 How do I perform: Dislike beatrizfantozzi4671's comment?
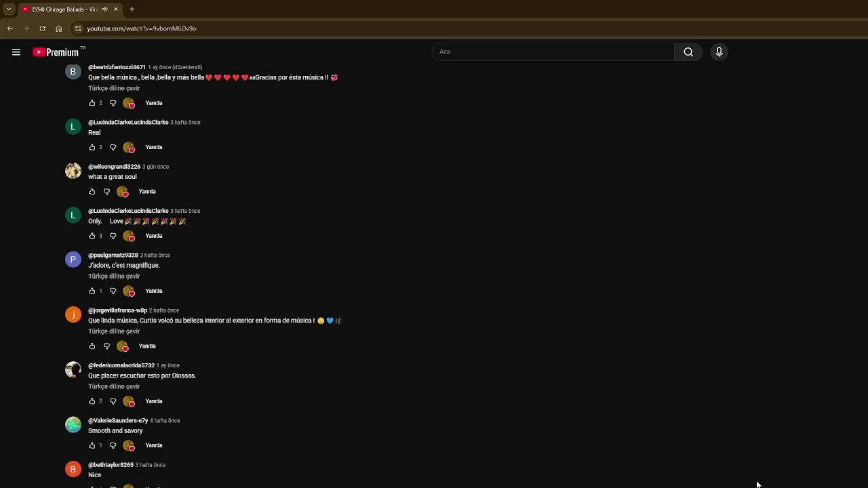(x=113, y=103)
